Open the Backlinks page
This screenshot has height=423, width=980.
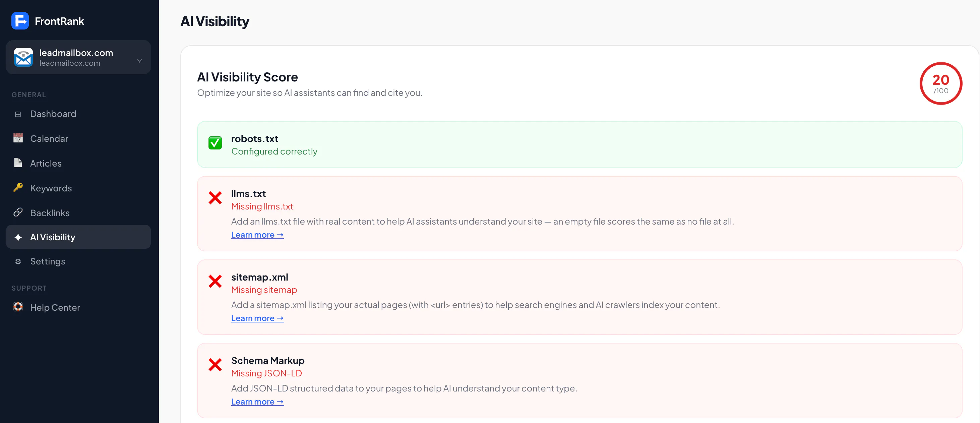78,213
